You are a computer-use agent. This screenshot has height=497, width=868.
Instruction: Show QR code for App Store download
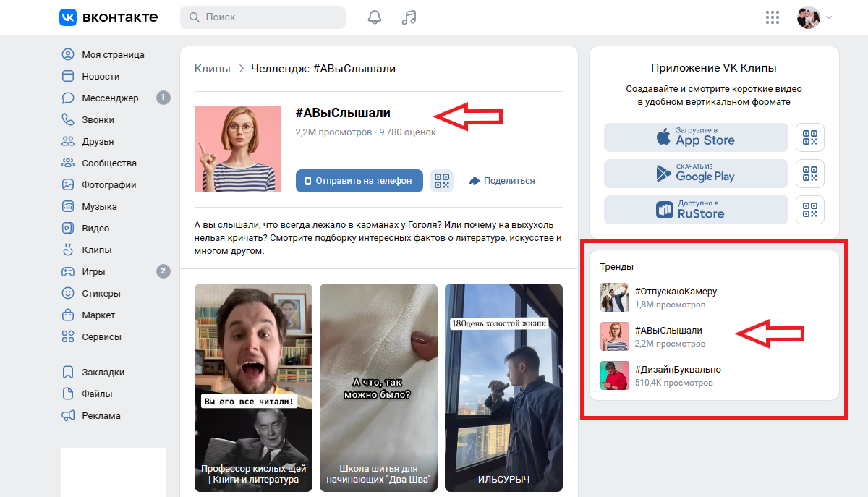tap(809, 137)
